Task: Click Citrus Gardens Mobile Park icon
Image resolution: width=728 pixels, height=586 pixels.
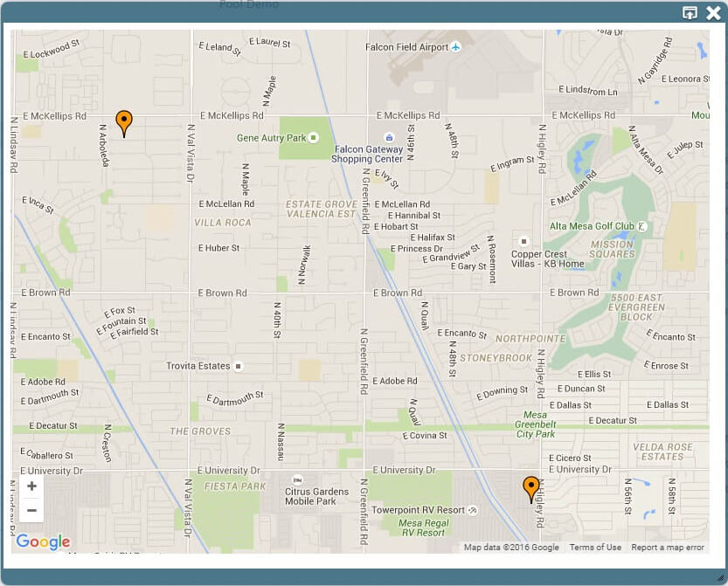Action: point(297,479)
